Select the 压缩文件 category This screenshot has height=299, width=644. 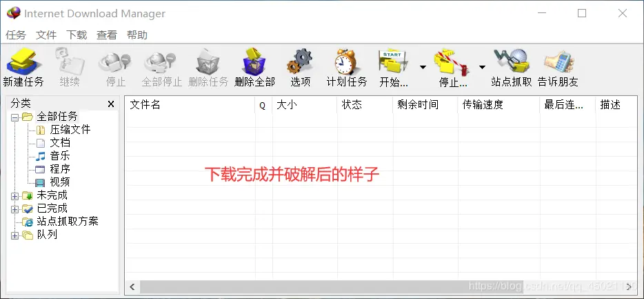(70, 130)
